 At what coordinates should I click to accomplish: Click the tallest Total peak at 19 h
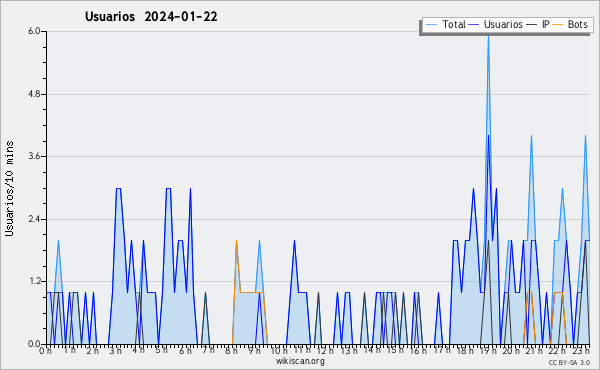[x=488, y=37]
